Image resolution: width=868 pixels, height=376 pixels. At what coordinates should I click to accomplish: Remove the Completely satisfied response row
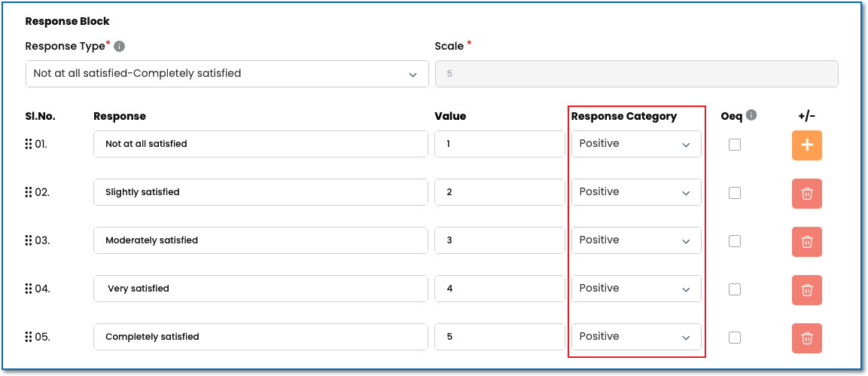[806, 338]
